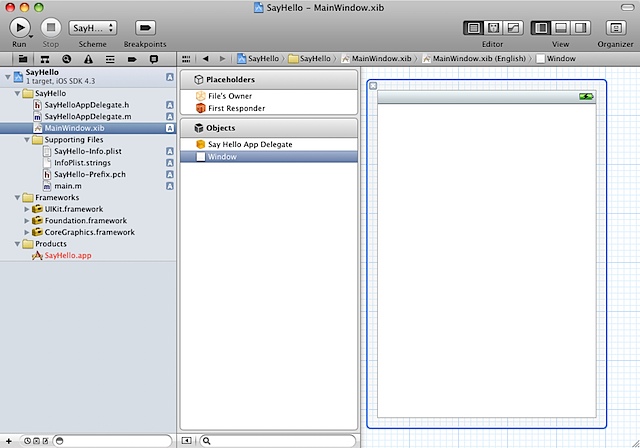
Task: Click the object search field
Action: 275,440
